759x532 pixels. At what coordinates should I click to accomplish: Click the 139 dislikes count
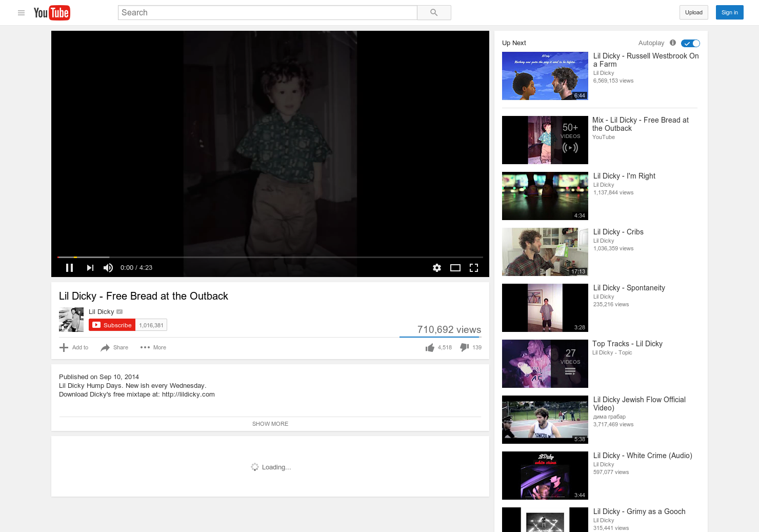477,347
